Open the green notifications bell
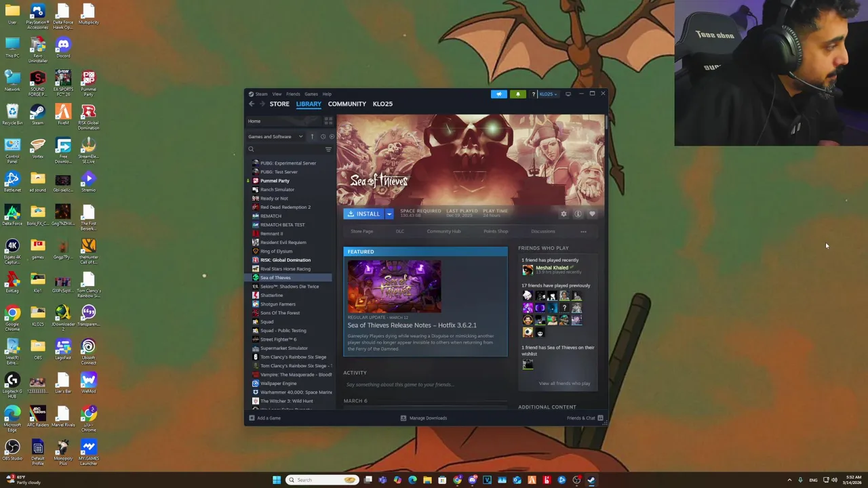Image resolution: width=868 pixels, height=488 pixels. click(x=518, y=94)
